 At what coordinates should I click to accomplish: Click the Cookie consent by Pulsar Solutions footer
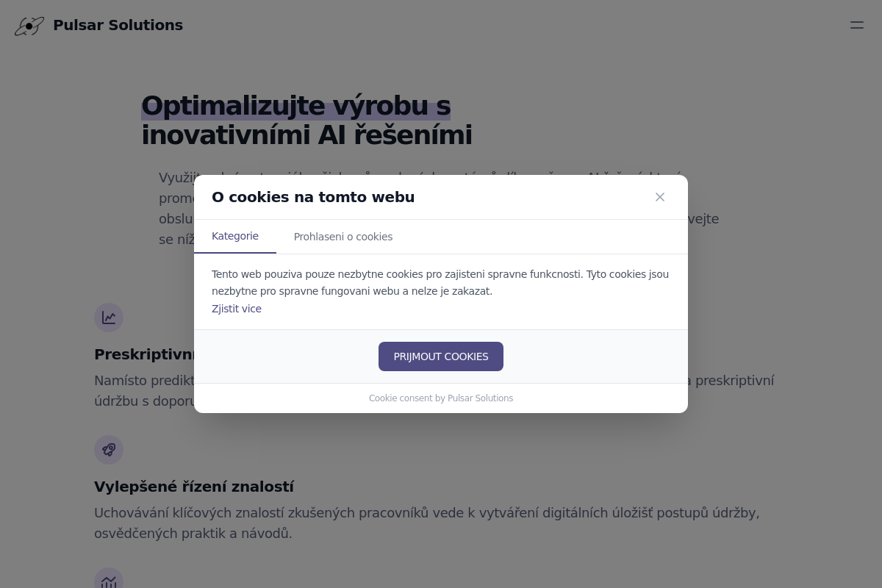(x=441, y=398)
